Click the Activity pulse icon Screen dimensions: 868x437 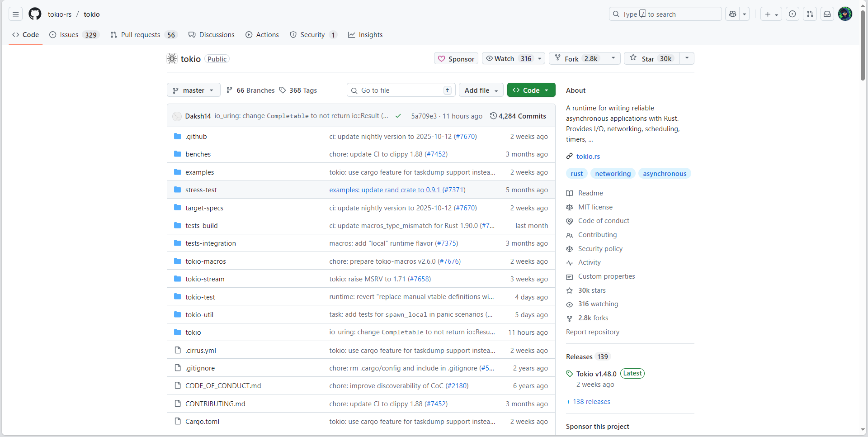(570, 263)
